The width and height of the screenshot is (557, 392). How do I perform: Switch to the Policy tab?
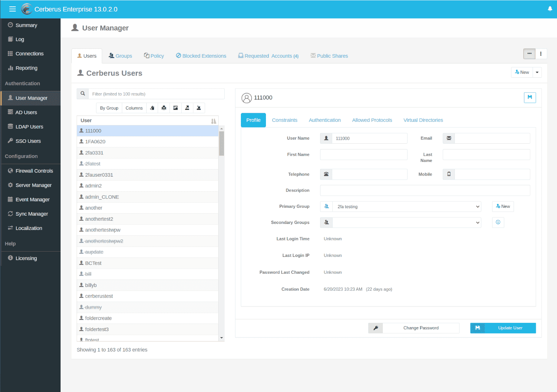(x=154, y=56)
